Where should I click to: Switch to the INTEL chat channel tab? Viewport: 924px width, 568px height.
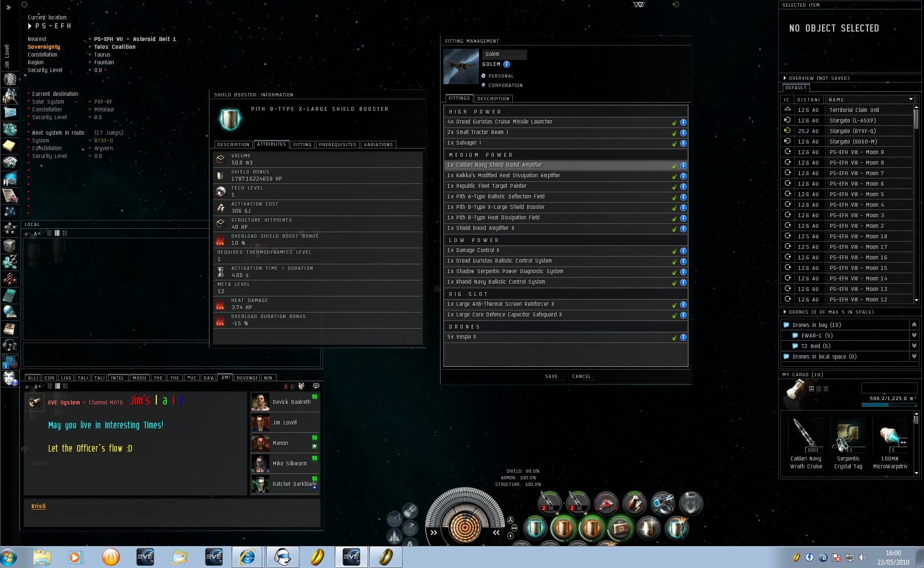[x=118, y=378]
